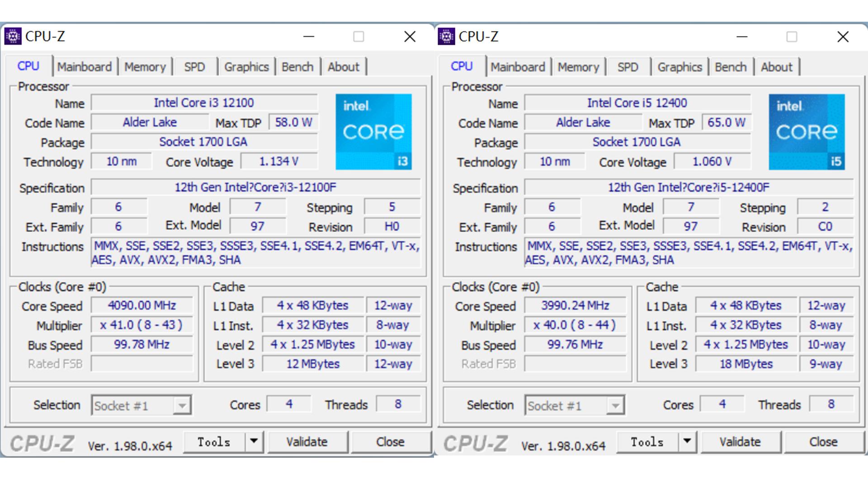Open the Memory tab in right window

(x=578, y=67)
